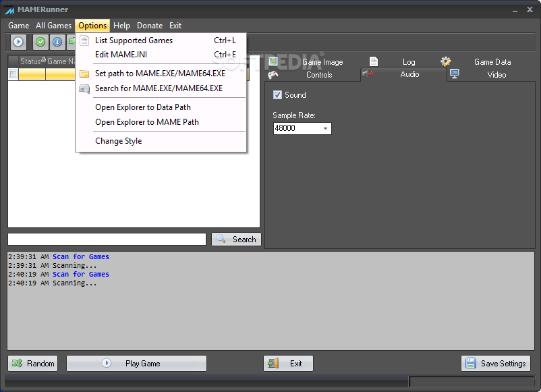Image resolution: width=541 pixels, height=392 pixels.
Task: Click Exit in the menu bar
Action: pos(175,26)
